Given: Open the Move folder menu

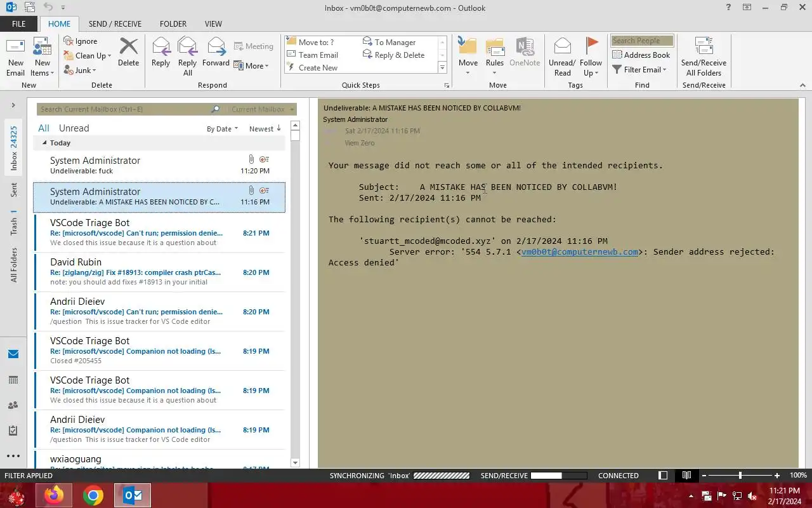Looking at the screenshot, I should pos(468,57).
